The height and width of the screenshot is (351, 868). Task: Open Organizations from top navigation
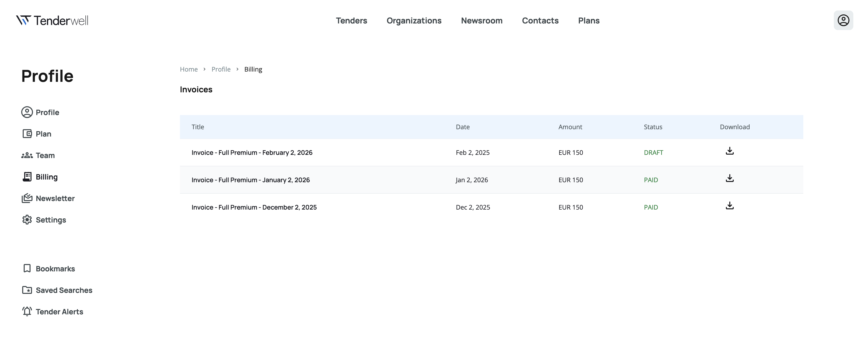point(414,21)
